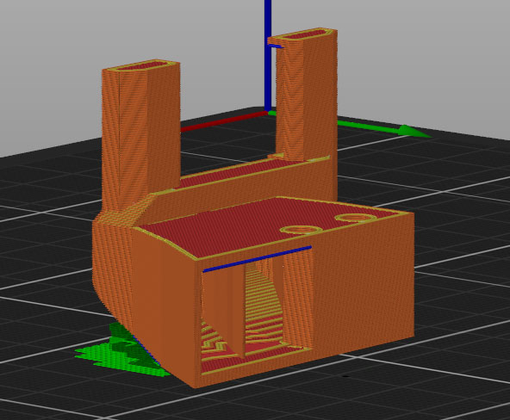Click the red X axis line
The image size is (510, 420).
[x=225, y=122]
